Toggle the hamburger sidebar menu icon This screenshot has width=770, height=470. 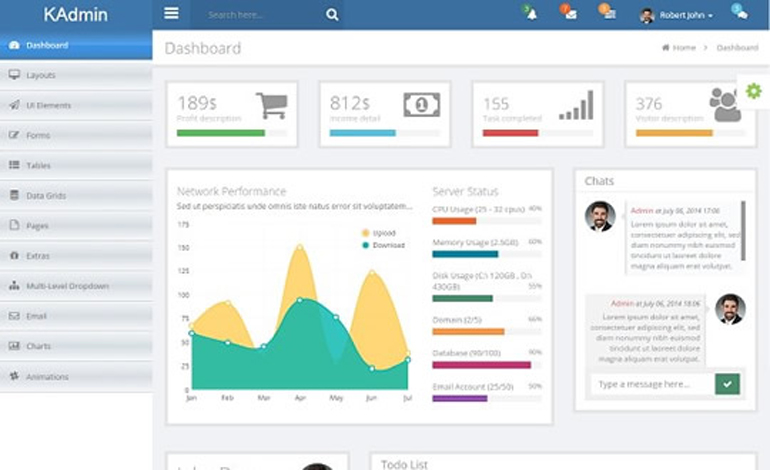(x=171, y=13)
